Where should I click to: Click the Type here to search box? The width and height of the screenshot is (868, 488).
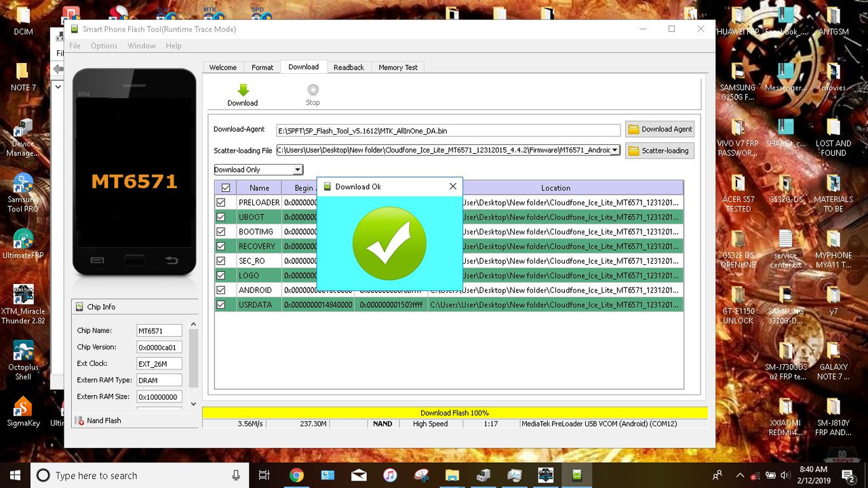pyautogui.click(x=141, y=475)
